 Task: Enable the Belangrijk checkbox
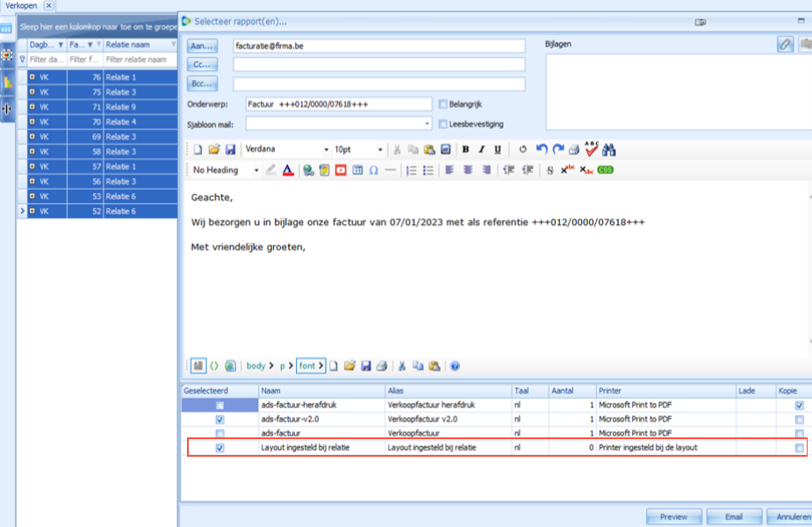pyautogui.click(x=442, y=105)
